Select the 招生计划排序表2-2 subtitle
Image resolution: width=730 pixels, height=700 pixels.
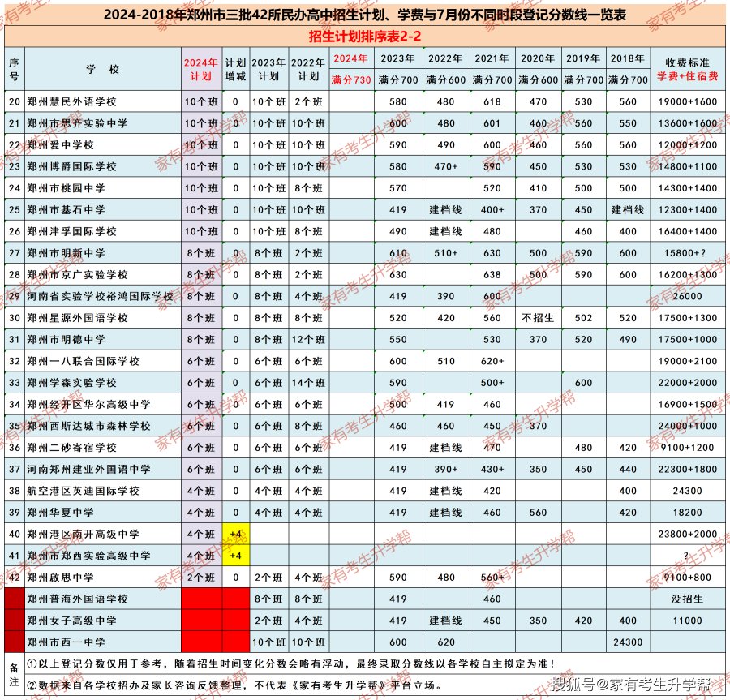click(x=364, y=37)
